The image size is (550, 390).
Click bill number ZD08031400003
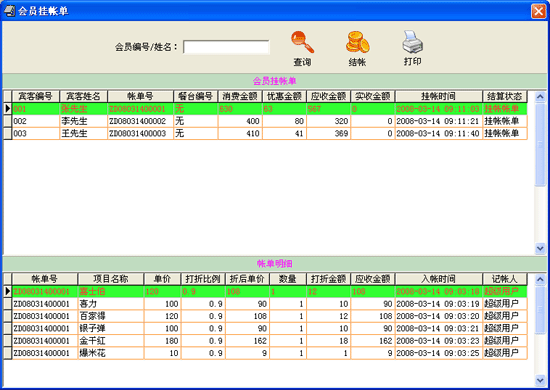(x=137, y=134)
